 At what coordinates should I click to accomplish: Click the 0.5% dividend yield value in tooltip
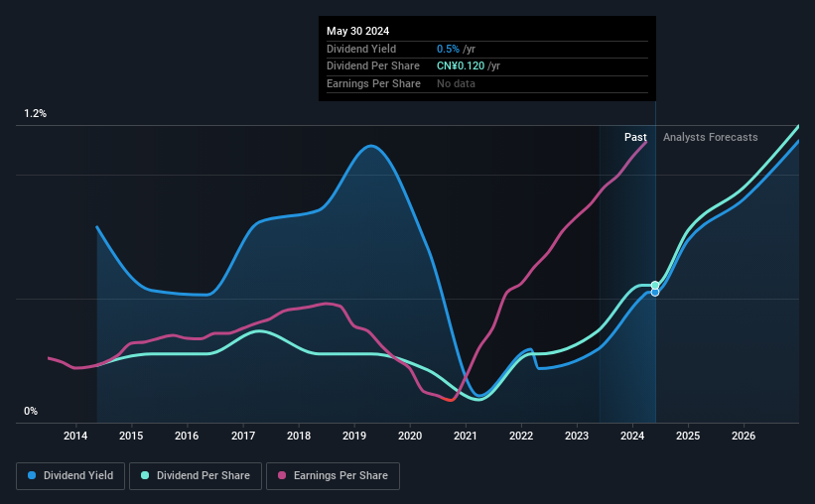[x=448, y=49]
